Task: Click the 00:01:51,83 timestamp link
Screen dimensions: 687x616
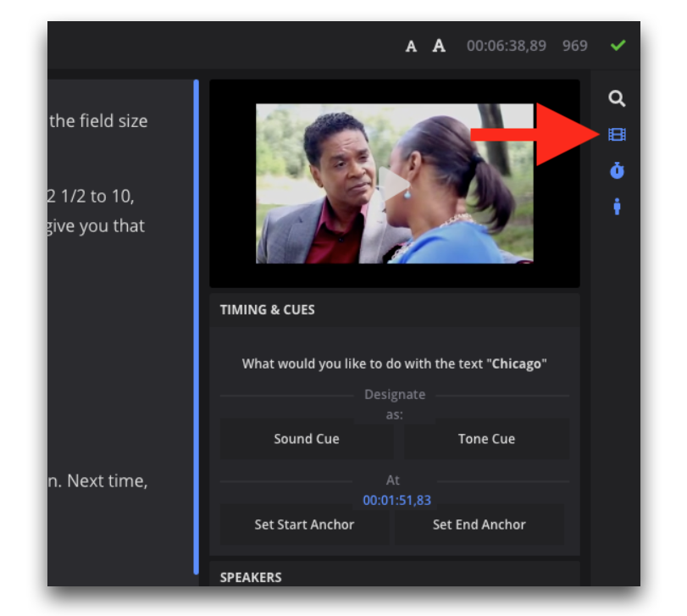Action: click(x=397, y=500)
